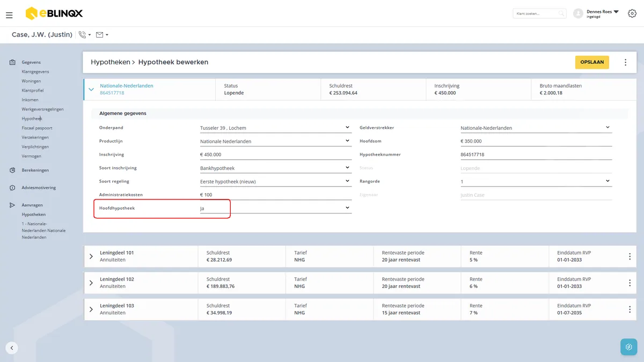The image size is (644, 362).
Task: Open options menu for Leningdeel 103
Action: 630,309
